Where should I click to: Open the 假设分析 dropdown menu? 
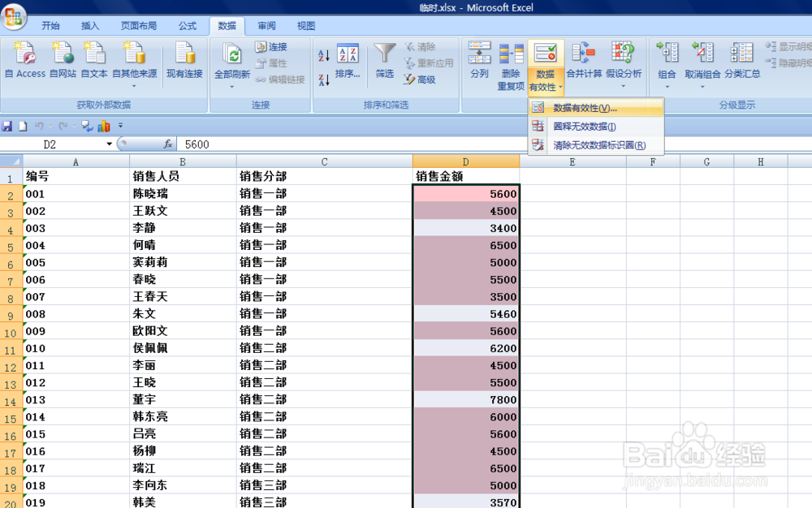(624, 61)
